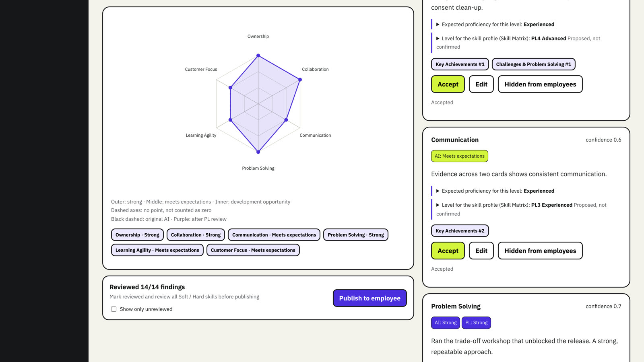
Task: Click the Customer Focus axis label on chart
Action: pos(201,70)
